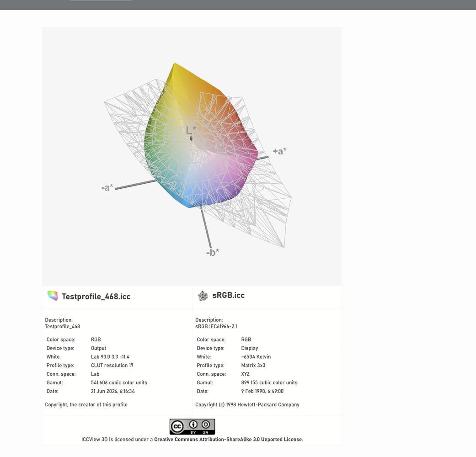Image resolution: width=476 pixels, height=457 pixels.
Task: Select the '~6504 Kelvin' white value
Action: (256, 357)
